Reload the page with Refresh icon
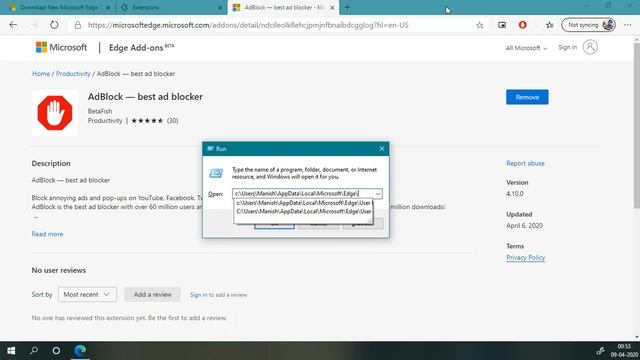 tap(54, 25)
